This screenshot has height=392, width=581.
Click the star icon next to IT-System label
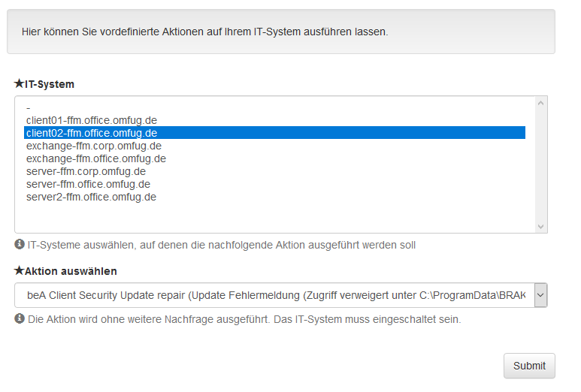coord(19,83)
